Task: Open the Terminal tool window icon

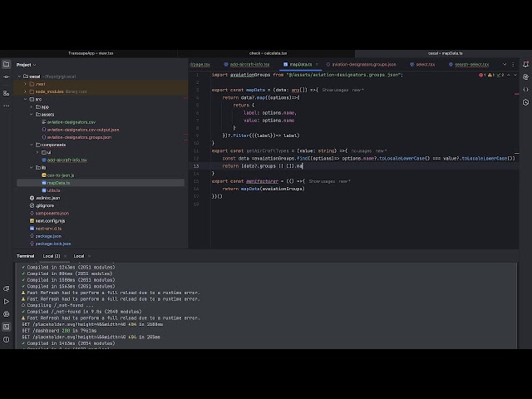Action: point(7,327)
